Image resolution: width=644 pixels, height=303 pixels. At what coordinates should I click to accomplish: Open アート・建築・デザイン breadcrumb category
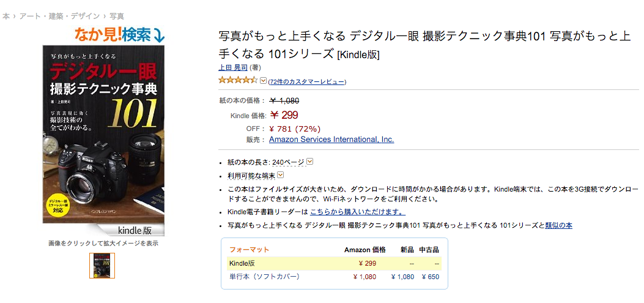click(59, 17)
